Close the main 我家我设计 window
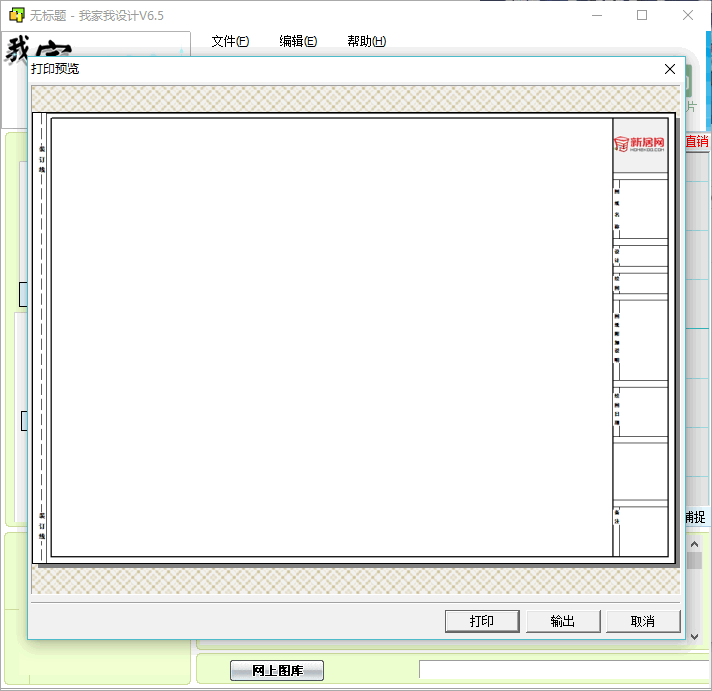 (688, 15)
